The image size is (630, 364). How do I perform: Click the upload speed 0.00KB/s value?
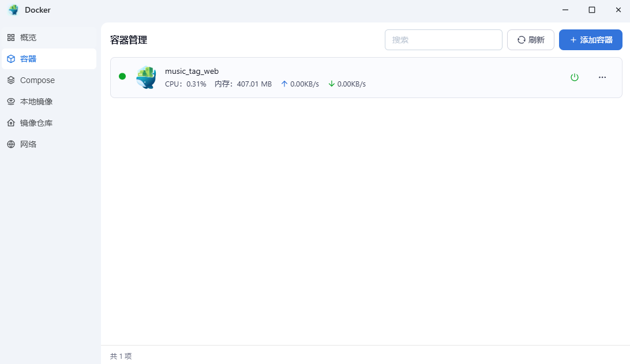point(304,84)
